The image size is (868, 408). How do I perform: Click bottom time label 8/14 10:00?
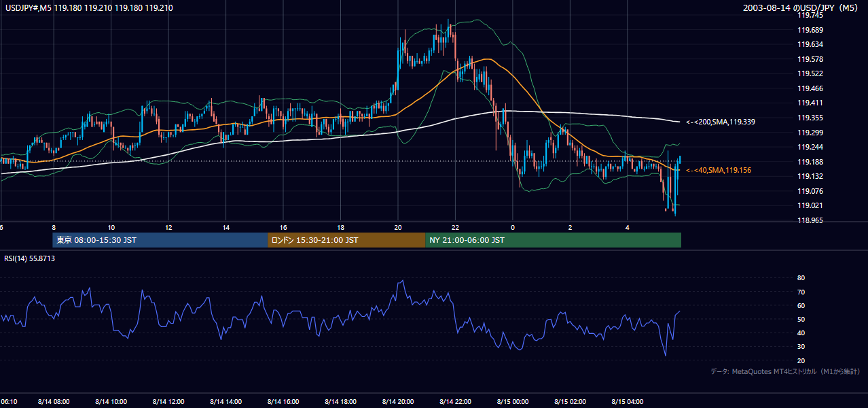click(x=111, y=402)
